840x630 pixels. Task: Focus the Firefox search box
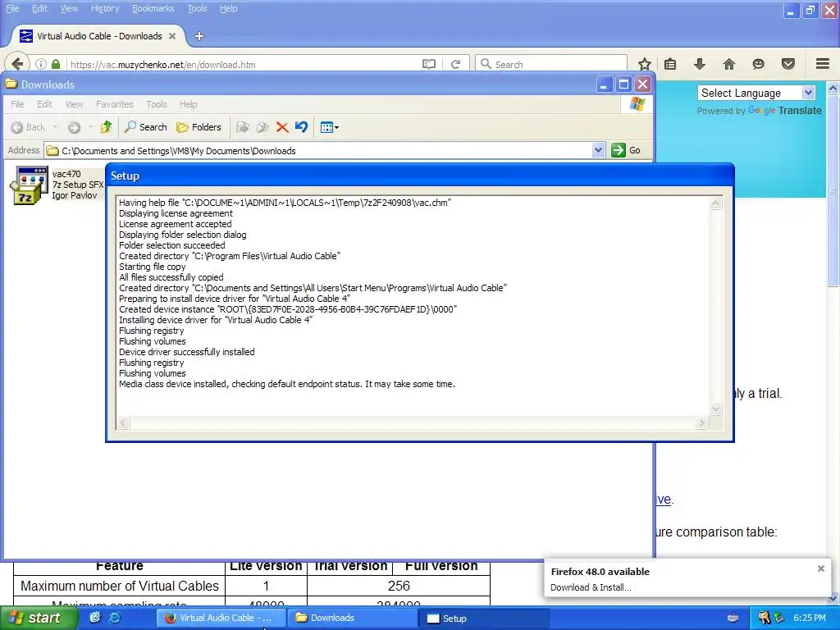tap(551, 64)
